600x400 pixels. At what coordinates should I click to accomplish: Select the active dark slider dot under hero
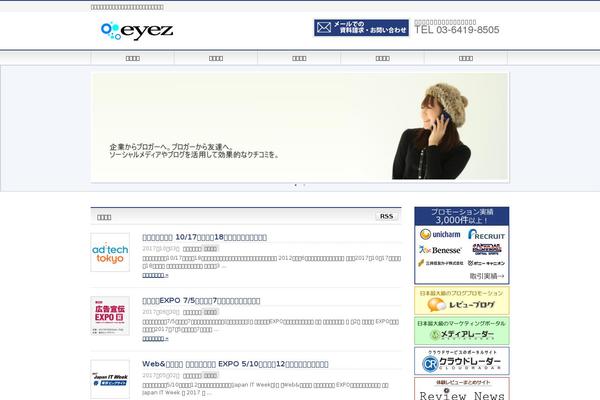(x=295, y=185)
